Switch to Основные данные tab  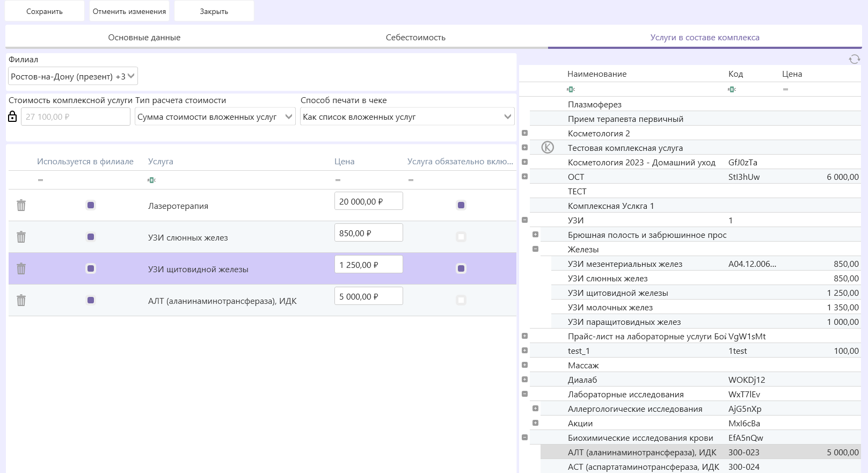click(x=144, y=38)
